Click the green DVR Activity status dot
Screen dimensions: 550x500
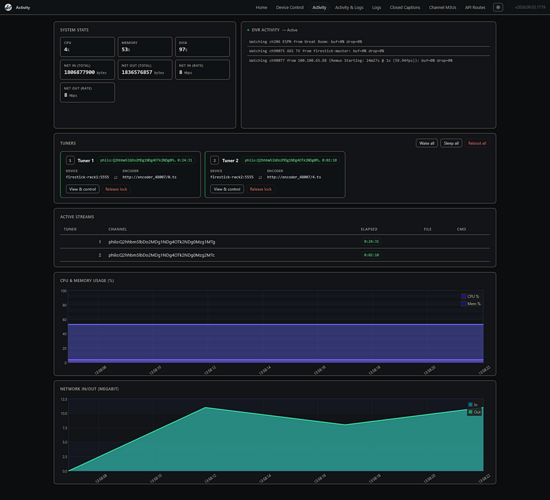coord(248,30)
